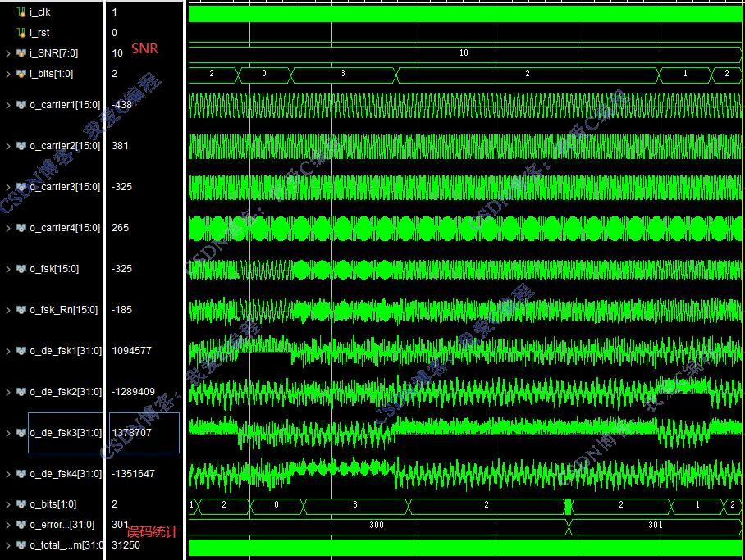Click the o_bits waveform segment showing 0
Viewport: 745px width, 560px height.
tap(277, 505)
